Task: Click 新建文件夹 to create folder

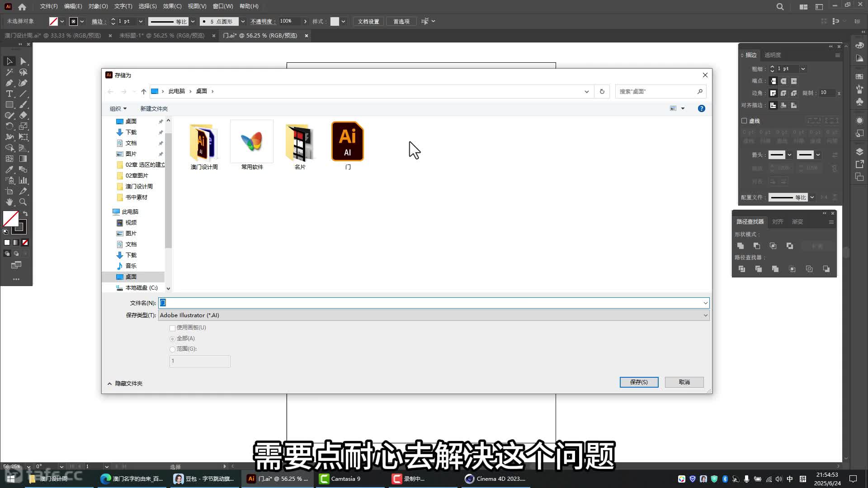Action: 154,108
